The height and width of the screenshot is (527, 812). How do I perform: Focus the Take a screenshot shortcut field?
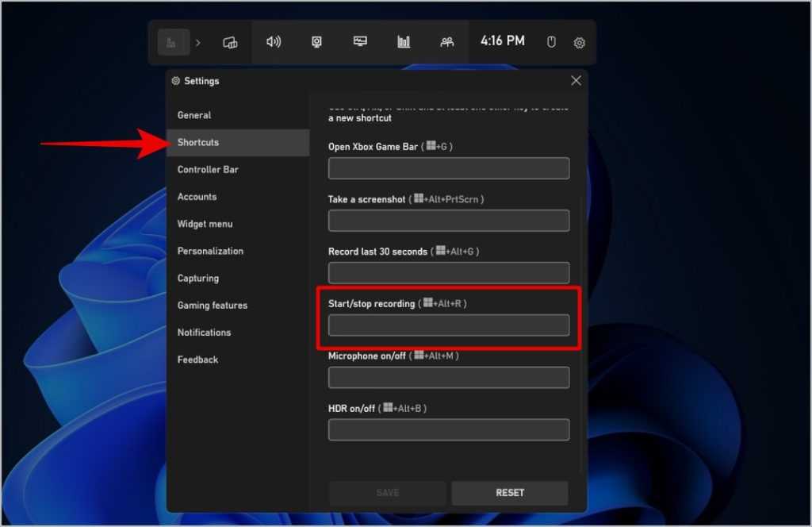click(x=449, y=221)
